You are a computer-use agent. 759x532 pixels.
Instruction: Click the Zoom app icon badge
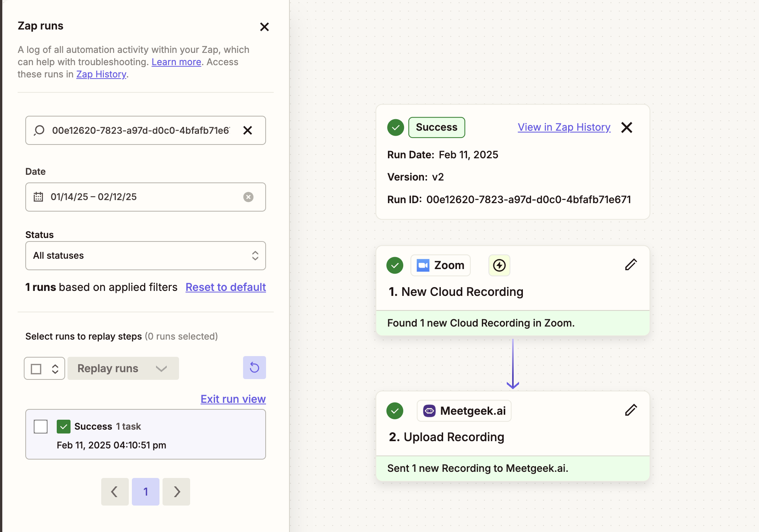tap(440, 265)
